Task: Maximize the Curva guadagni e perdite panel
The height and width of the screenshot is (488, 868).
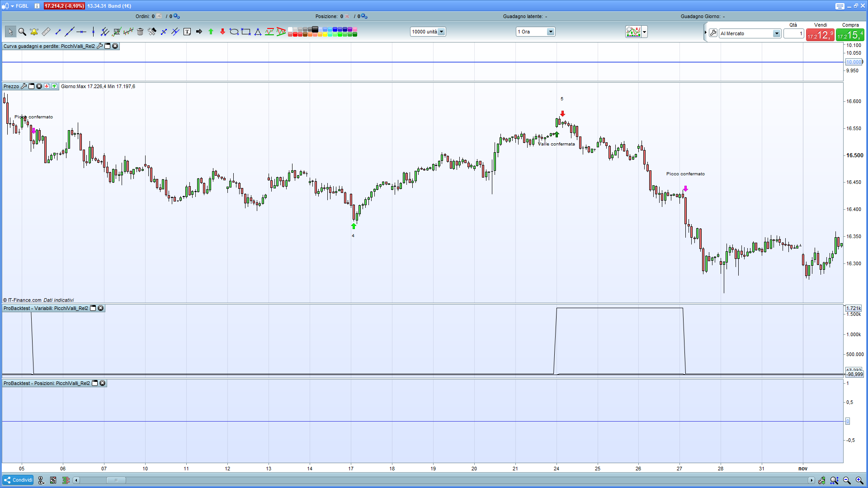Action: click(108, 46)
